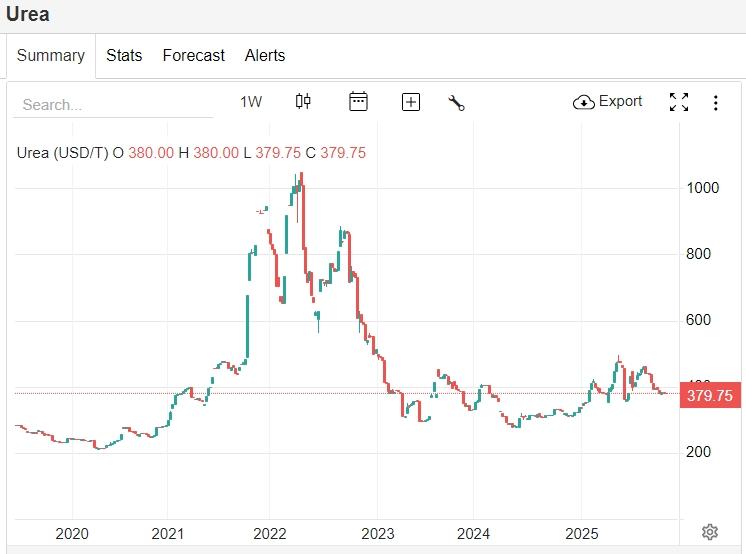This screenshot has height=554, width=746.
Task: Click the Urea (USD/T) legend text
Action: click(62, 153)
